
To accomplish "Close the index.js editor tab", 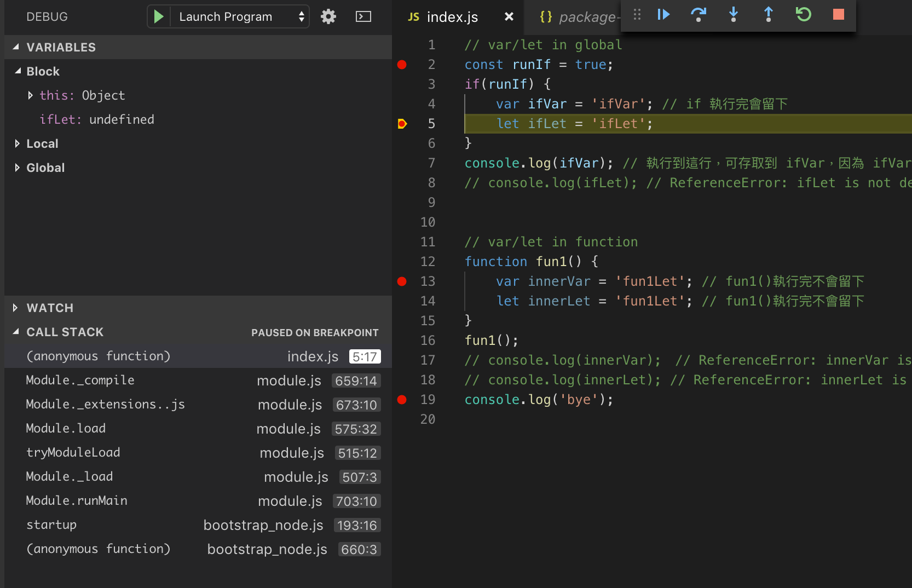I will [x=509, y=17].
